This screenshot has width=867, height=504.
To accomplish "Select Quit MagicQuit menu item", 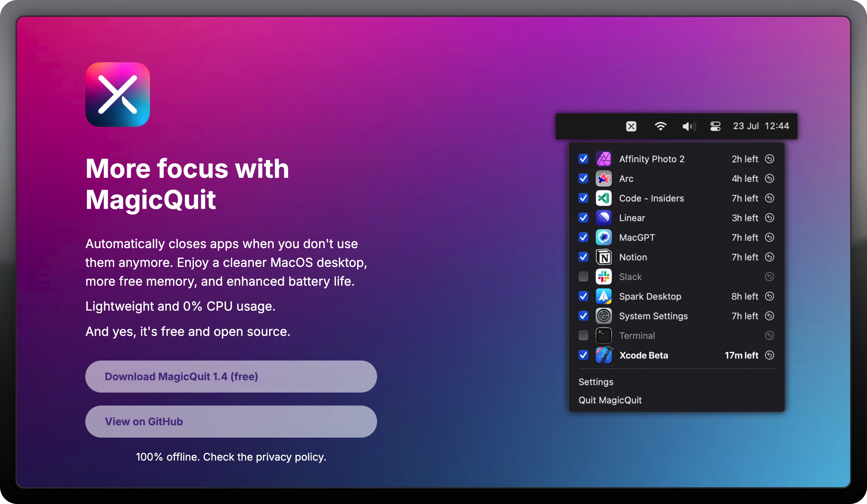I will pyautogui.click(x=610, y=400).
